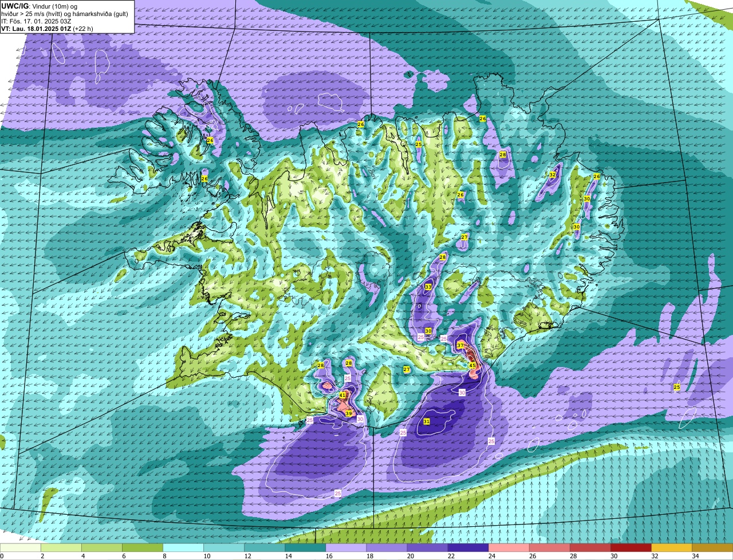Screen dimensions: 733x560
Task: Click the '2' tick label on color bar
Action: pos(42,556)
